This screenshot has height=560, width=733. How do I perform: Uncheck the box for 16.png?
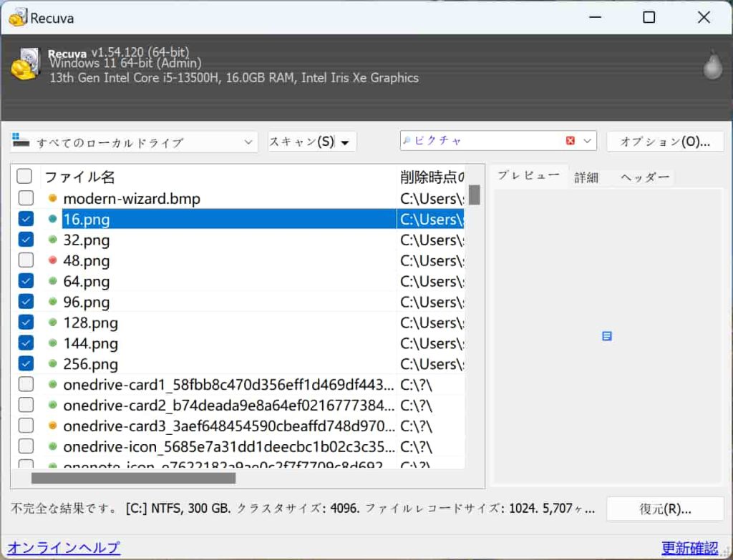point(26,219)
